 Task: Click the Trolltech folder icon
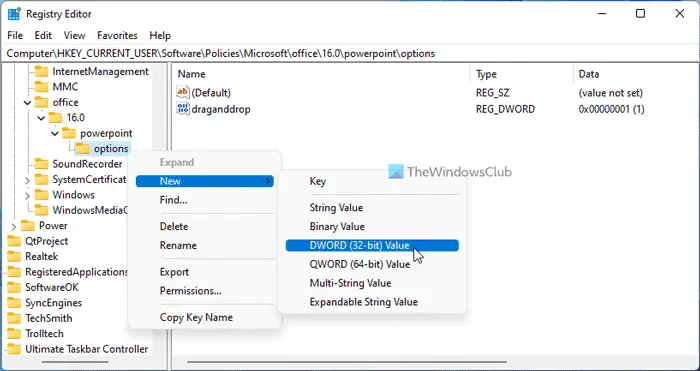(14, 333)
